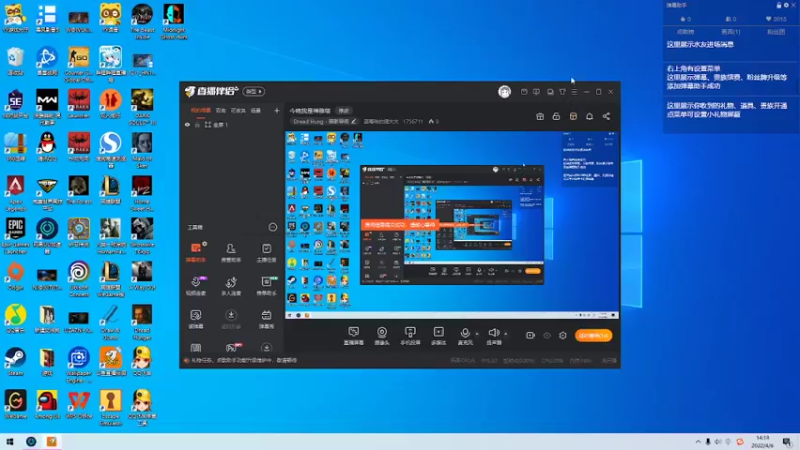Open the mail icon in title bar

524,92
